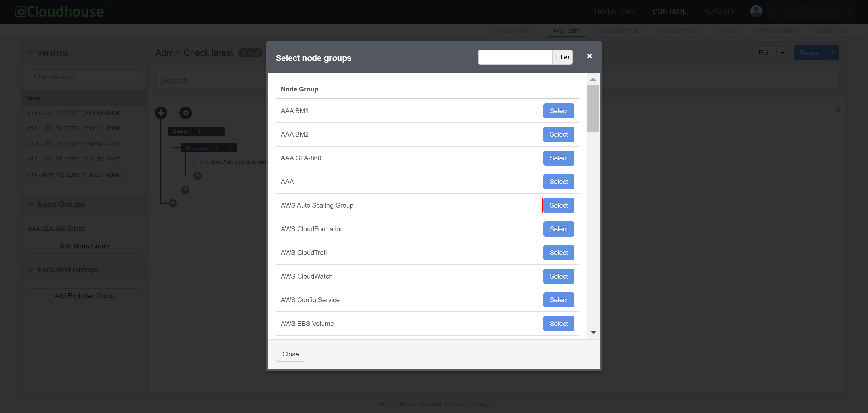Open the Home footer link
Image resolution: width=868 pixels, height=413 pixels.
pyautogui.click(x=387, y=404)
